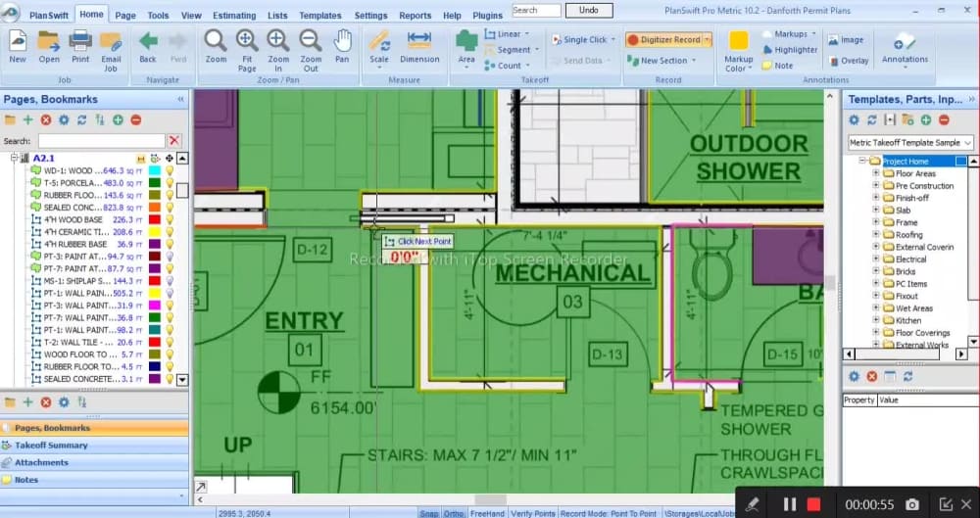980x518 pixels.
Task: Toggle visibility bulb for T-2: WALL TILE
Action: (x=169, y=343)
